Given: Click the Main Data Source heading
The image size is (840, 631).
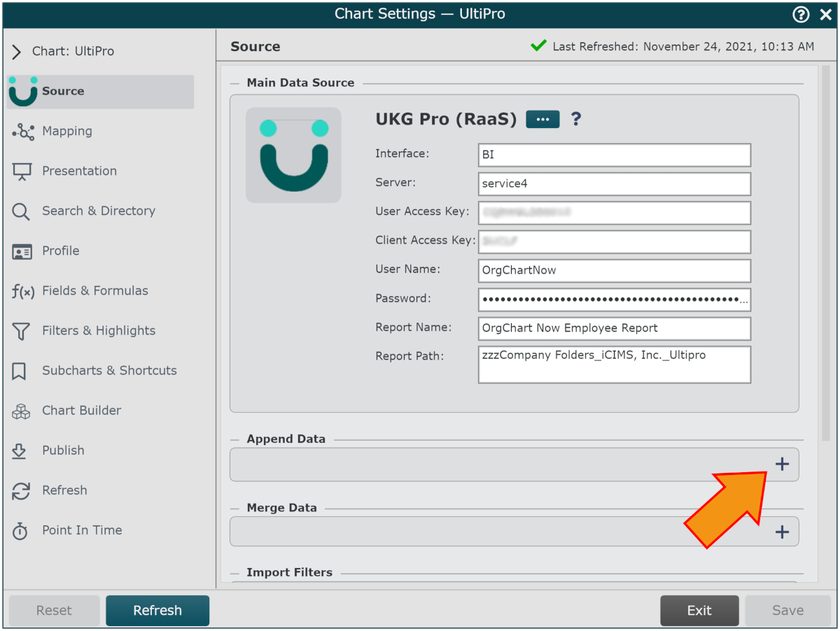Looking at the screenshot, I should (x=300, y=83).
